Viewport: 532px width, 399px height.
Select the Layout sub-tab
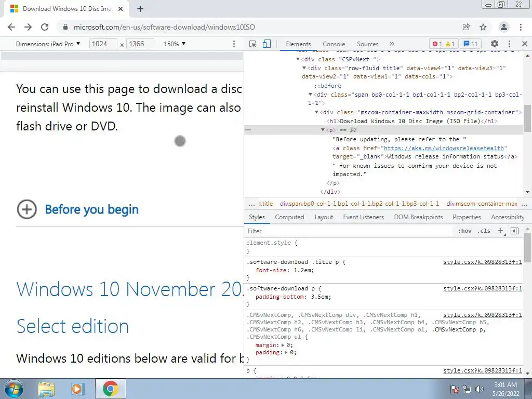pyautogui.click(x=324, y=217)
